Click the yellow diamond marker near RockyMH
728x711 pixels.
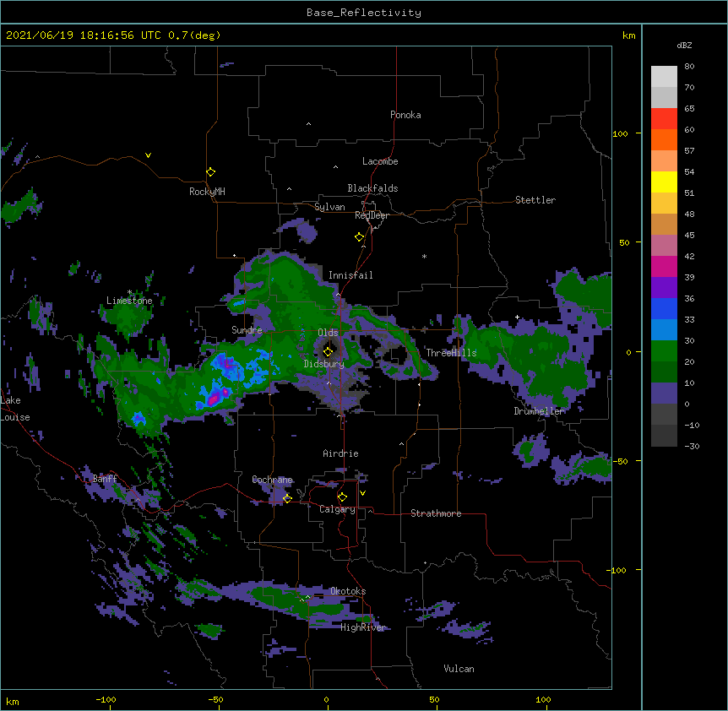point(210,171)
